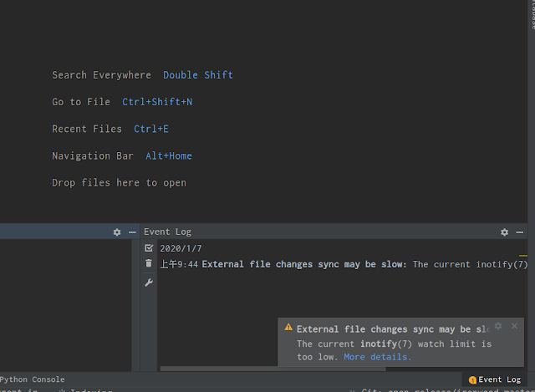Open Event Log panel gear settings
The image size is (535, 392).
coord(504,232)
